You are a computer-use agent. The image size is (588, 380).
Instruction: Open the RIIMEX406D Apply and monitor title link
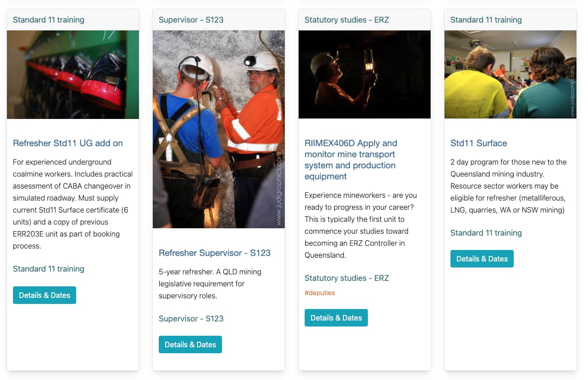click(351, 160)
